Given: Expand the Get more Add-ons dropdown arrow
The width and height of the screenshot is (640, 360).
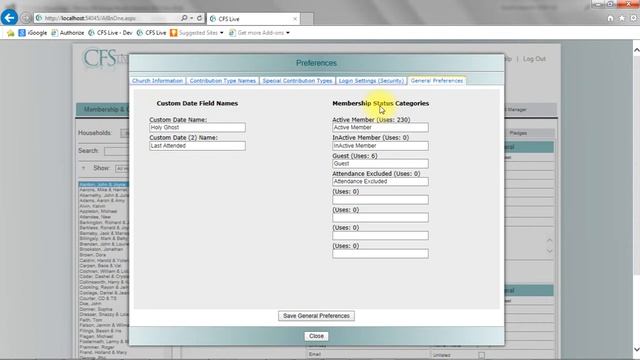Looking at the screenshot, I should click(288, 33).
